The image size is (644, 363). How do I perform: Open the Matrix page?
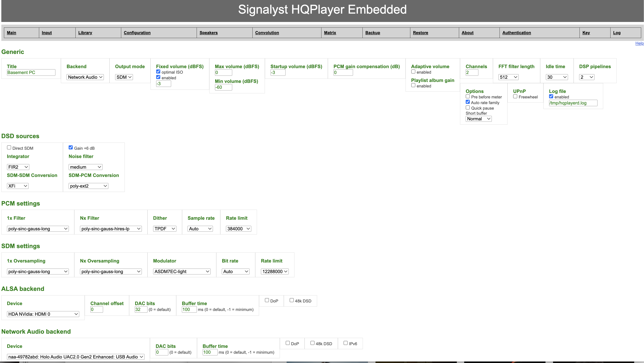pyautogui.click(x=330, y=33)
